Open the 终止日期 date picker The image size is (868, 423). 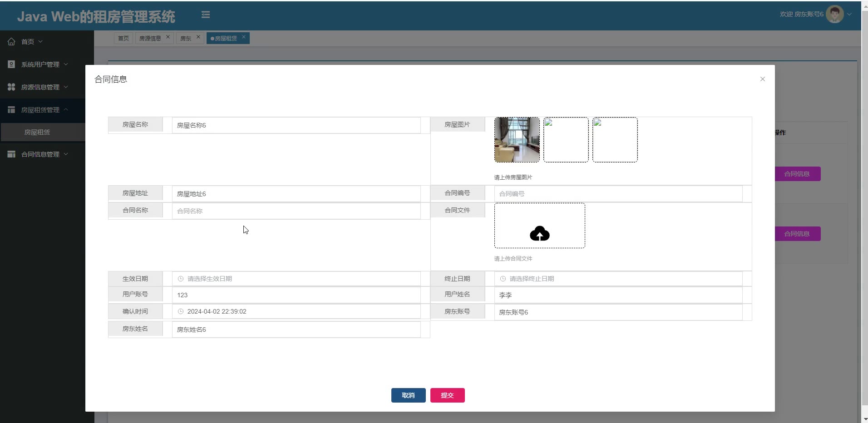(618, 279)
